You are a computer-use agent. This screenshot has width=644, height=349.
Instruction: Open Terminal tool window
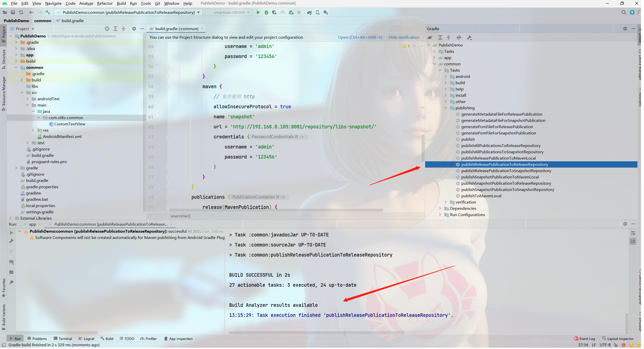coord(63,339)
